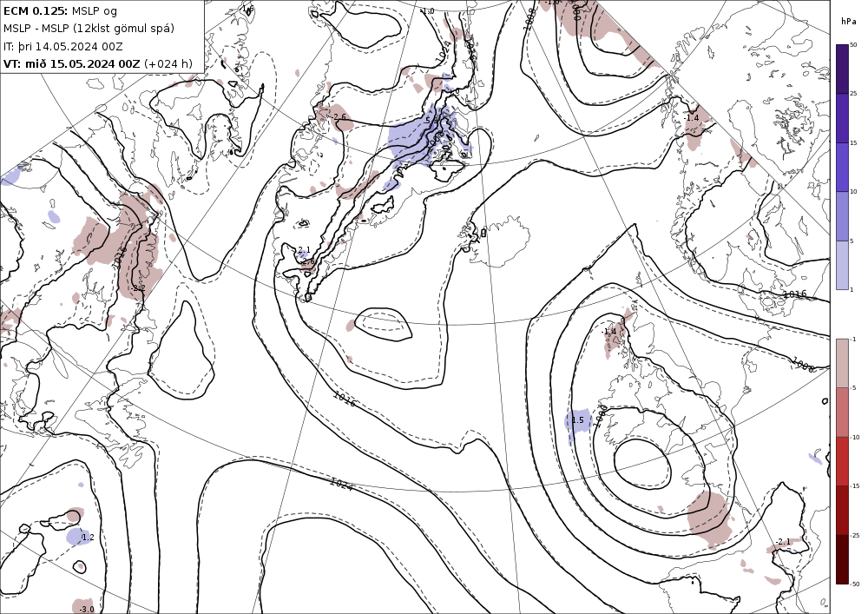
Task: Click the '5.3' value in the blue area
Action: point(431,120)
